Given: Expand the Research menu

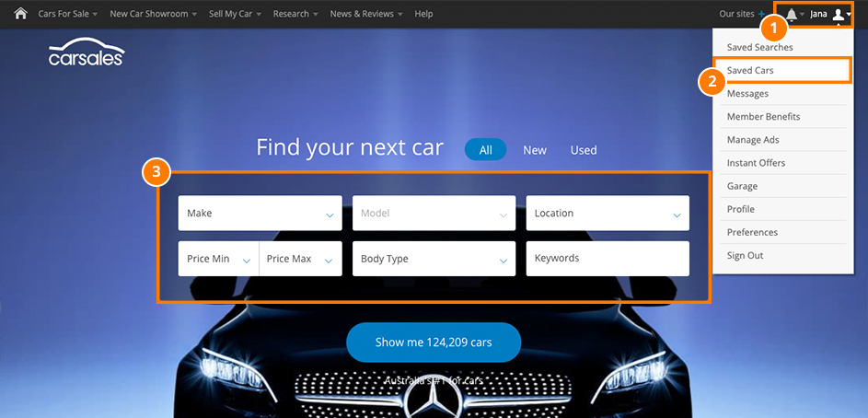Looking at the screenshot, I should pyautogui.click(x=295, y=14).
